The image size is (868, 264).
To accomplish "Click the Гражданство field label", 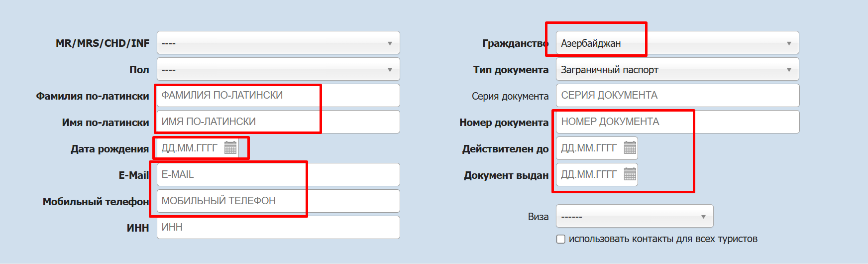I will coord(515,43).
